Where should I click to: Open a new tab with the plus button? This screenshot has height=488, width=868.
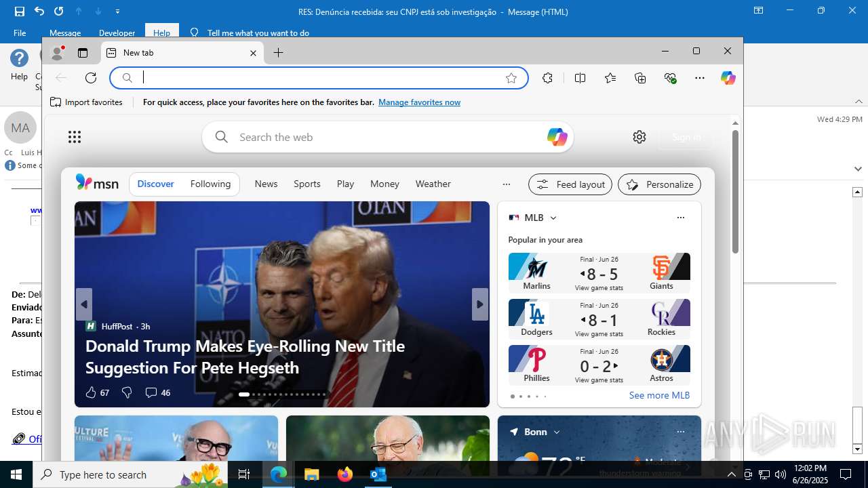tap(278, 53)
